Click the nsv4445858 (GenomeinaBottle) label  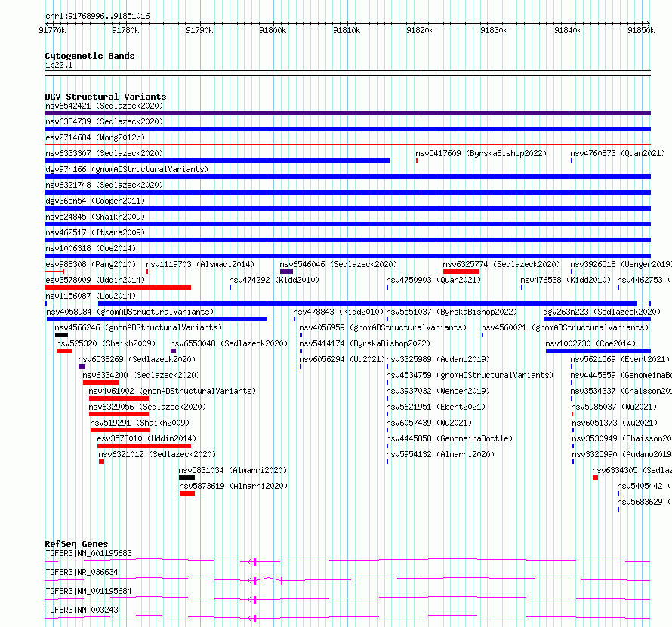(449, 438)
